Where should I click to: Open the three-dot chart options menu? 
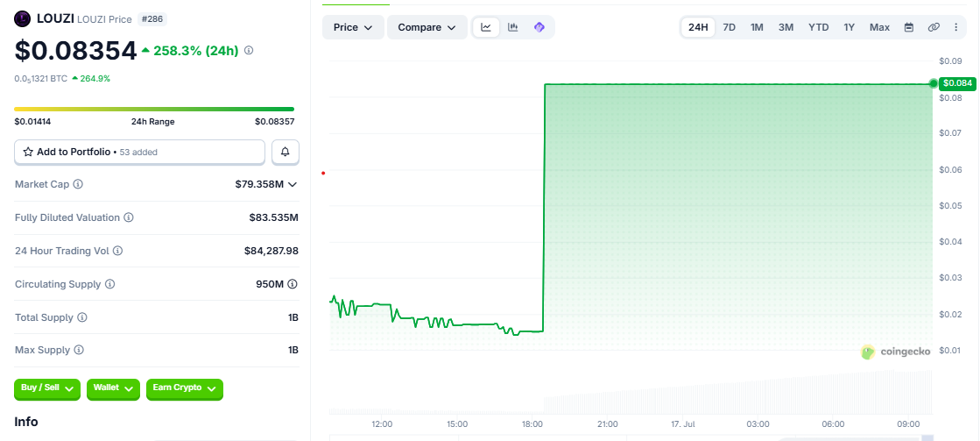tap(955, 27)
